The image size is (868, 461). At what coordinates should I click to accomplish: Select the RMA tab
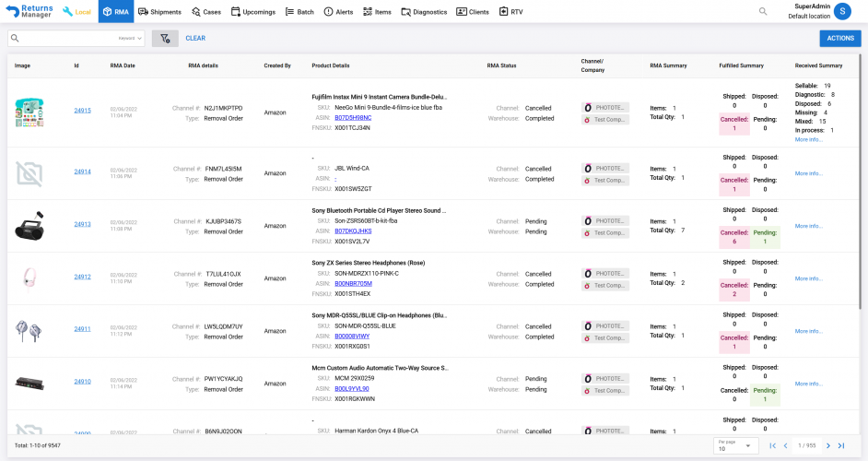pyautogui.click(x=116, y=12)
